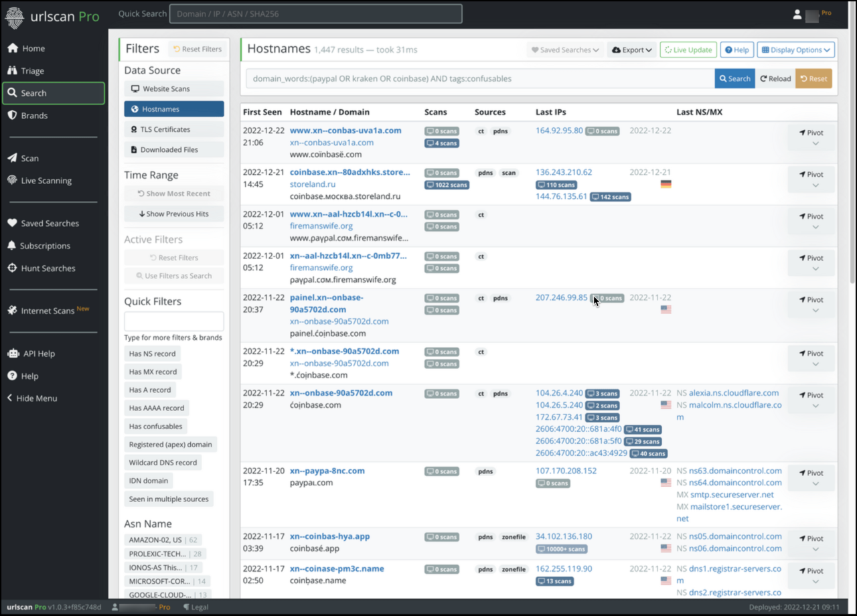857x616 pixels.
Task: Open the Export dropdown
Action: [631, 50]
